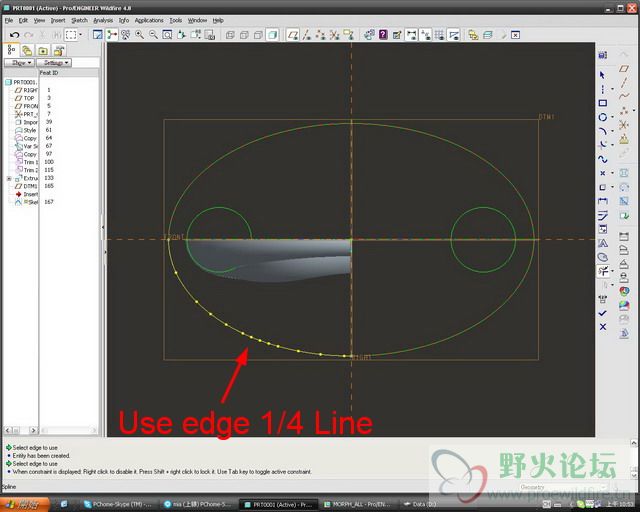Select the TOP datum plane in model tree
Screen dimensions: 640x512
tap(24, 98)
